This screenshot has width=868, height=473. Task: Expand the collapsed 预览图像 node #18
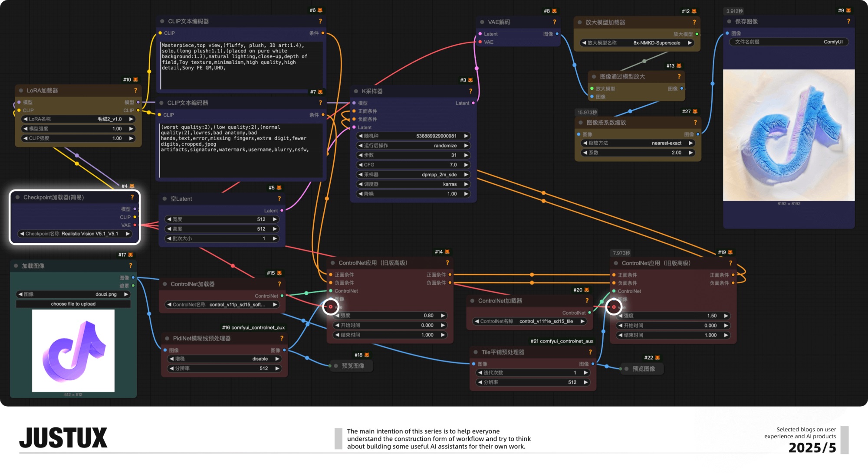336,366
